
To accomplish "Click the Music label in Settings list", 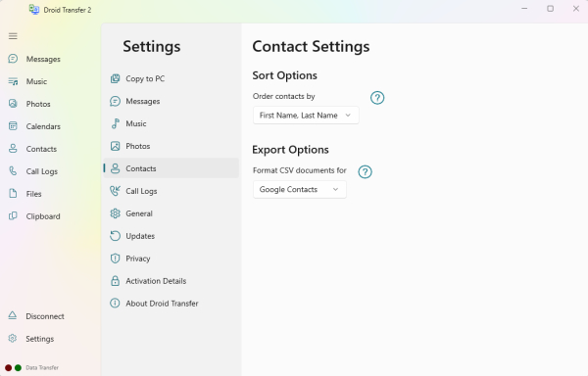I will 136,123.
